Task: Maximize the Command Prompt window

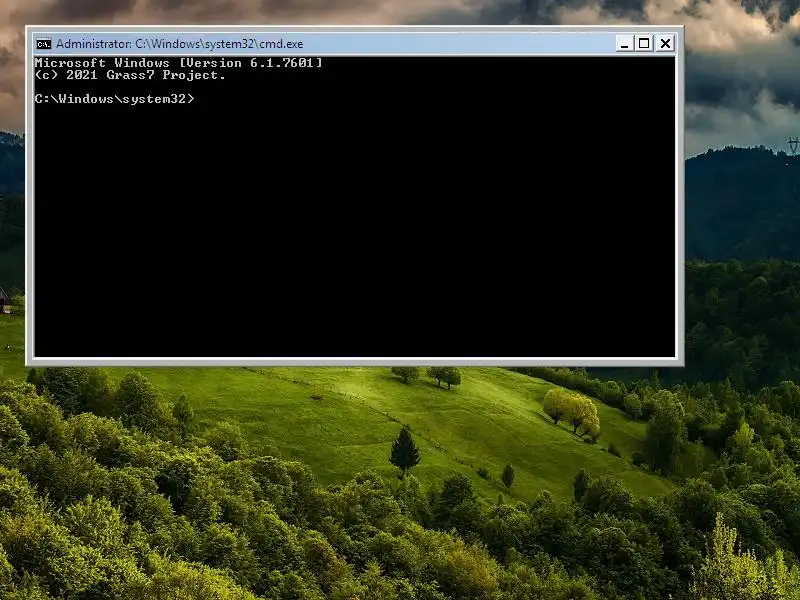Action: [644, 43]
